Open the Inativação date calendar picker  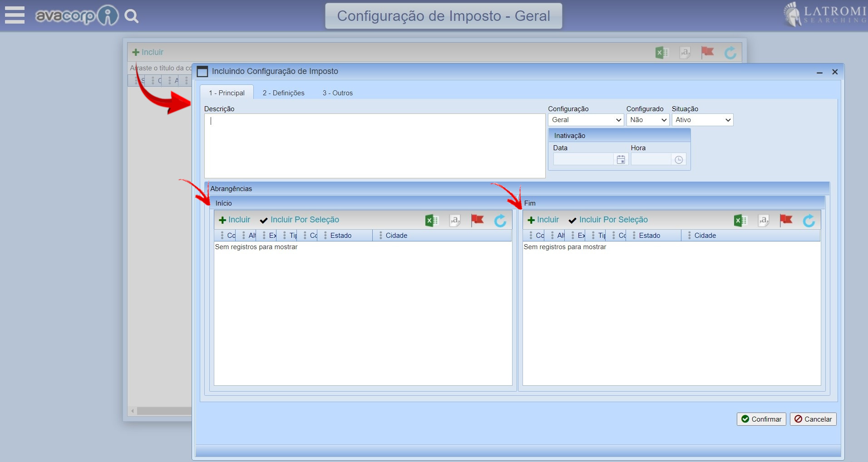point(621,160)
